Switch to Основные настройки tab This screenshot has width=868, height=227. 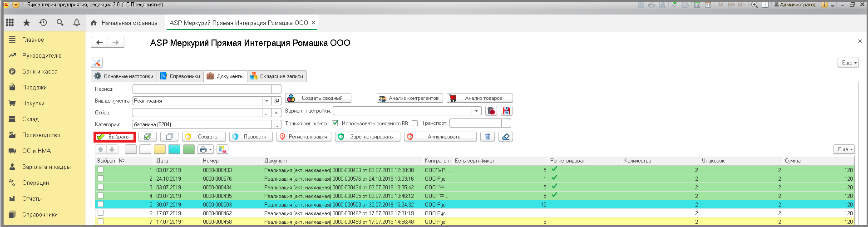(x=124, y=76)
